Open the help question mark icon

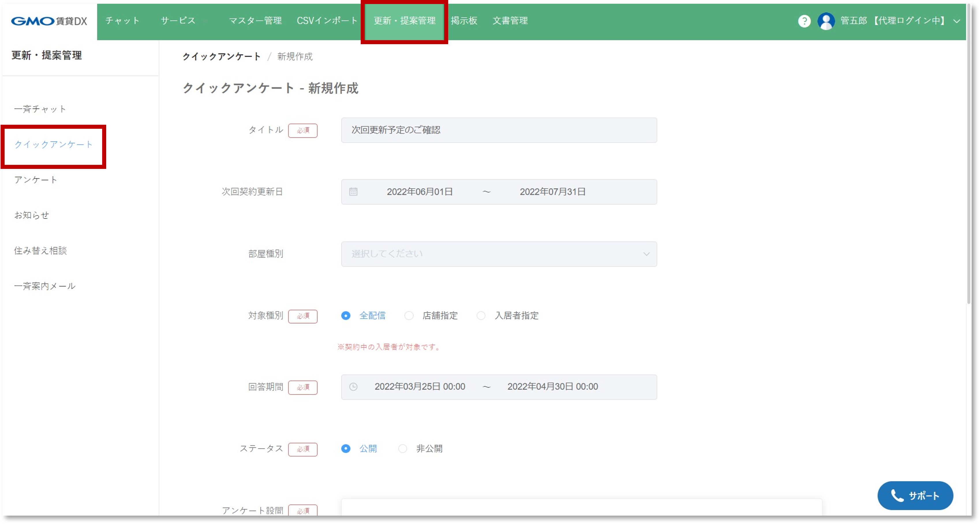point(804,21)
